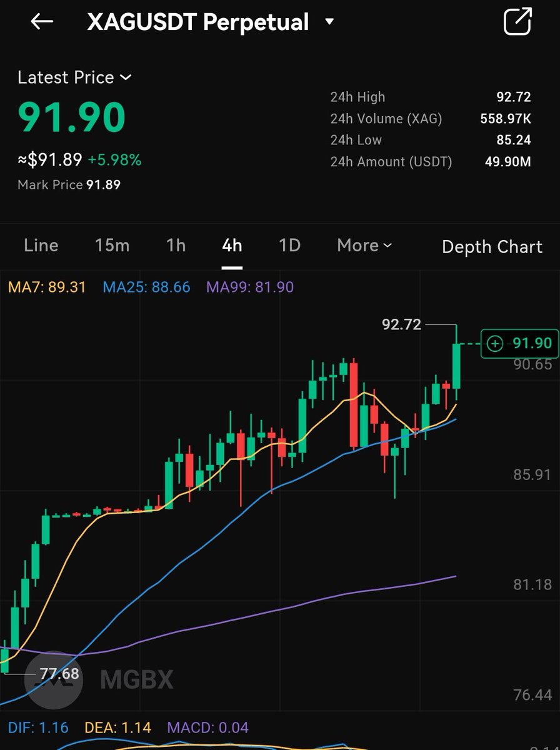Click the 92.72 high marker on chart
Screen dimensions: 560x750
[x=401, y=324]
